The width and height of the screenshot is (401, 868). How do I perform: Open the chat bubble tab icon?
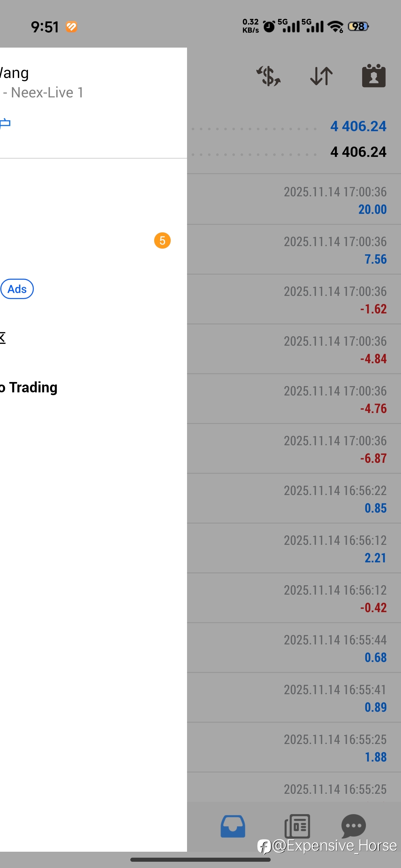[x=353, y=826]
